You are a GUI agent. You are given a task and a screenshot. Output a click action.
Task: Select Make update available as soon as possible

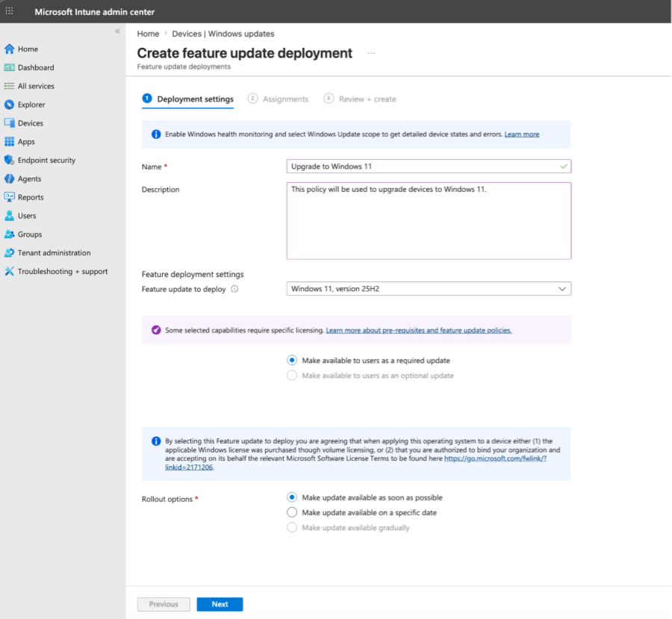pos(292,497)
